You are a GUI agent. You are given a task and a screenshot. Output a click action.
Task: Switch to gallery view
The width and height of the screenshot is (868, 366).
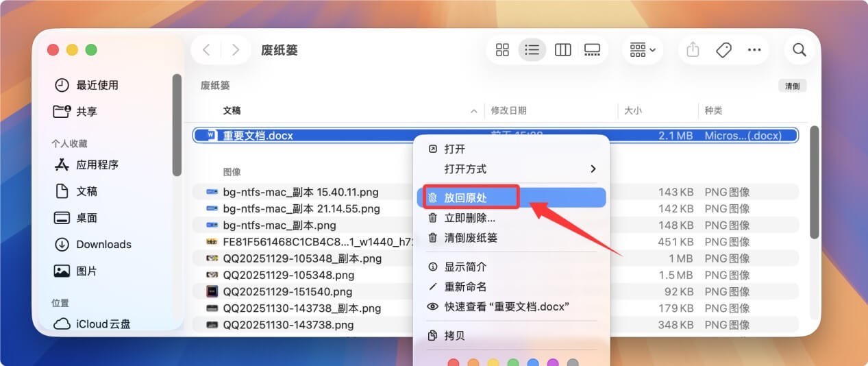[592, 50]
